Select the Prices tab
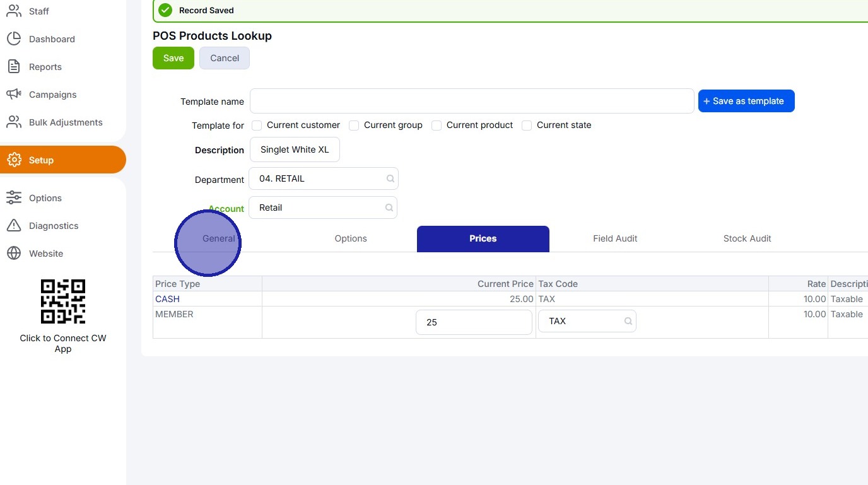This screenshot has width=868, height=485. (483, 238)
